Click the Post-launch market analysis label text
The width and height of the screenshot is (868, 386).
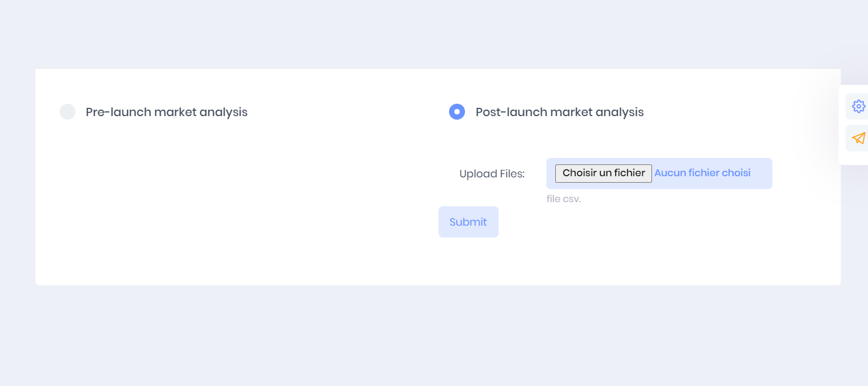(x=559, y=112)
